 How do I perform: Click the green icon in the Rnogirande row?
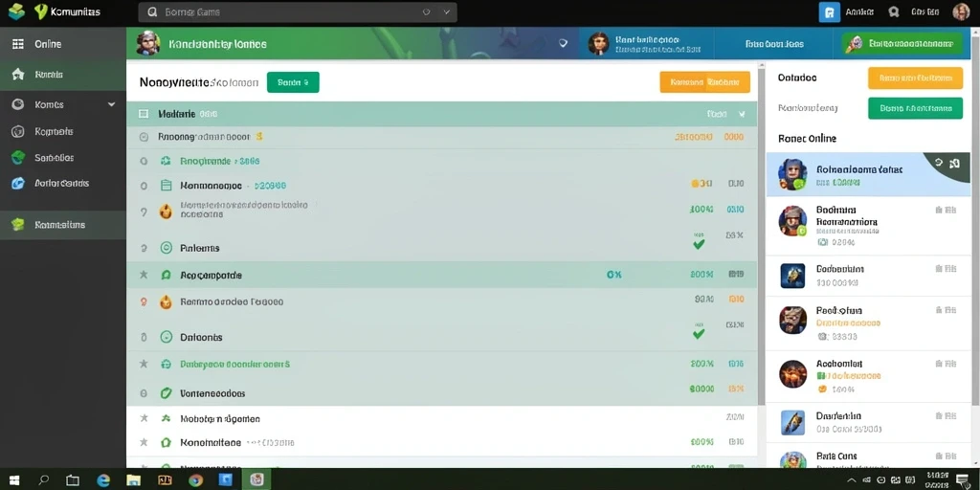[166, 161]
